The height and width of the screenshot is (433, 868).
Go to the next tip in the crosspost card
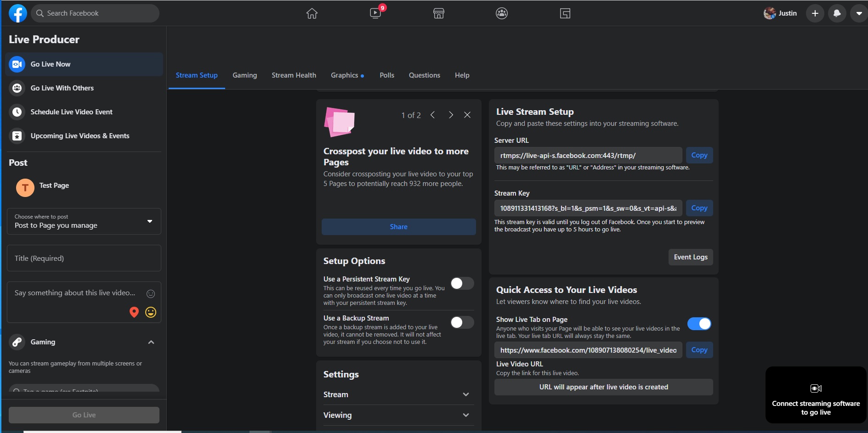[x=451, y=115]
